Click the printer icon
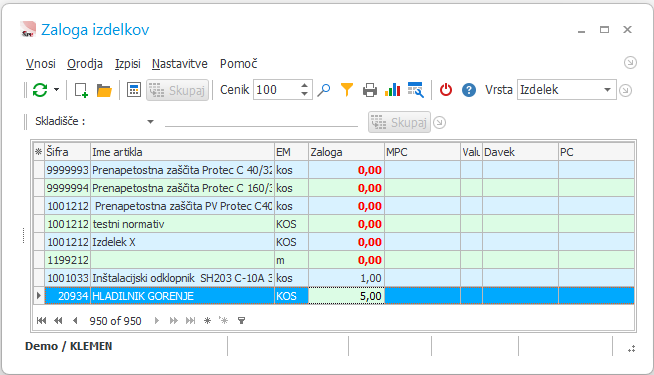Image resolution: width=654 pixels, height=375 pixels. 370,90
